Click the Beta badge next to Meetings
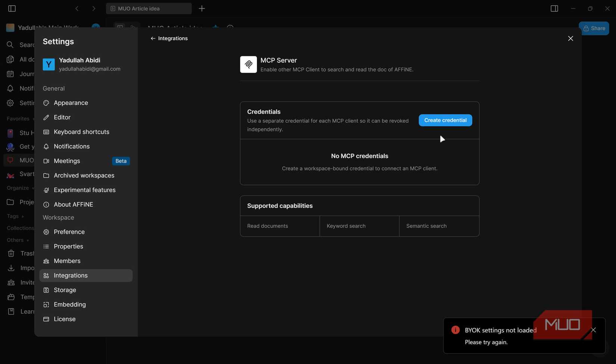Screen dimensions: 616x364 [121, 161]
